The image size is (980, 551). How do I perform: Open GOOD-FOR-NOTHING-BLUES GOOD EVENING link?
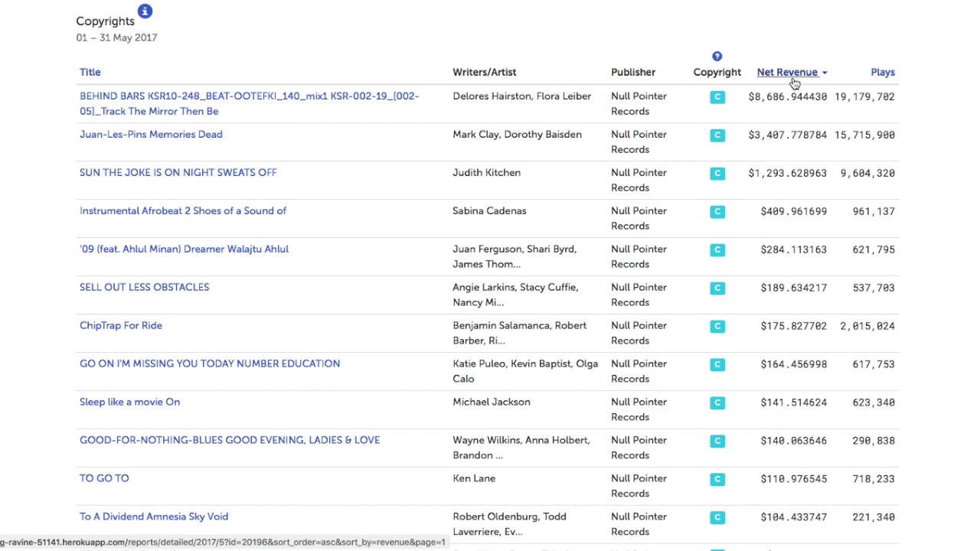pos(230,440)
